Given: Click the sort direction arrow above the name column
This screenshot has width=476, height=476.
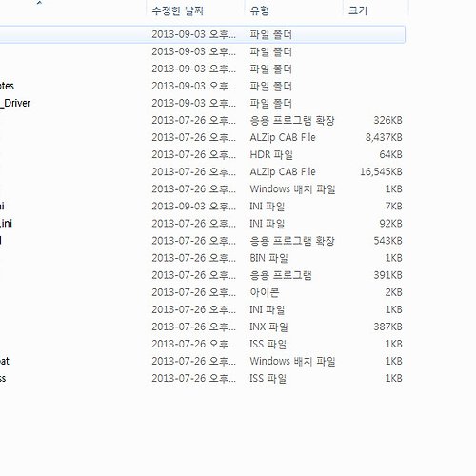Looking at the screenshot, I should (39, 3).
